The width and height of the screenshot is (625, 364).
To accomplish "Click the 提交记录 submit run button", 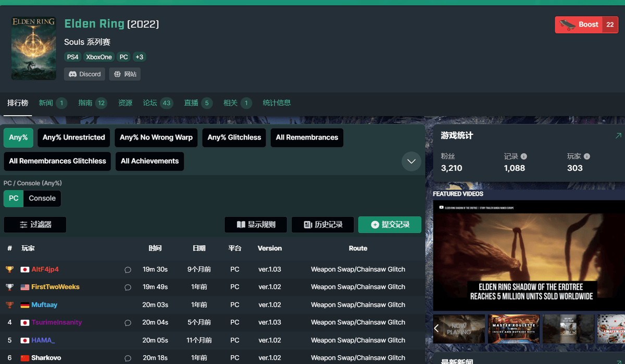I will [x=390, y=224].
